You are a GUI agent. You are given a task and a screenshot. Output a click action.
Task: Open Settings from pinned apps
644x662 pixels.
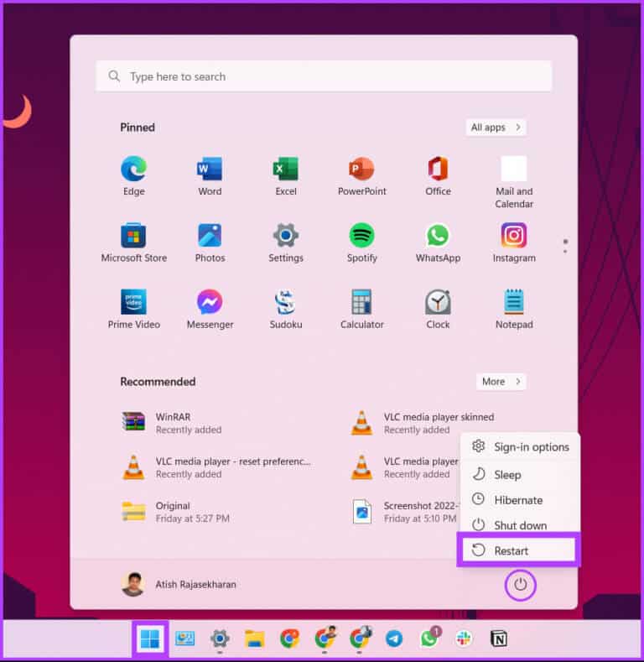[x=286, y=242]
